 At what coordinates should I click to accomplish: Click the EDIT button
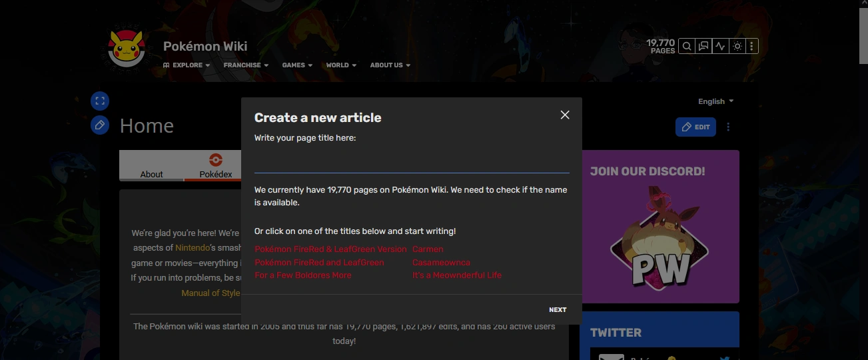pos(695,127)
